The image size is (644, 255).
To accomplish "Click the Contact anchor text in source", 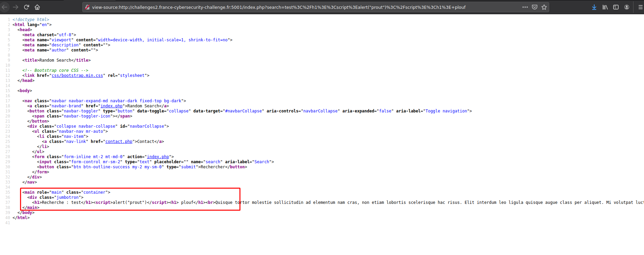I will click(x=146, y=142).
